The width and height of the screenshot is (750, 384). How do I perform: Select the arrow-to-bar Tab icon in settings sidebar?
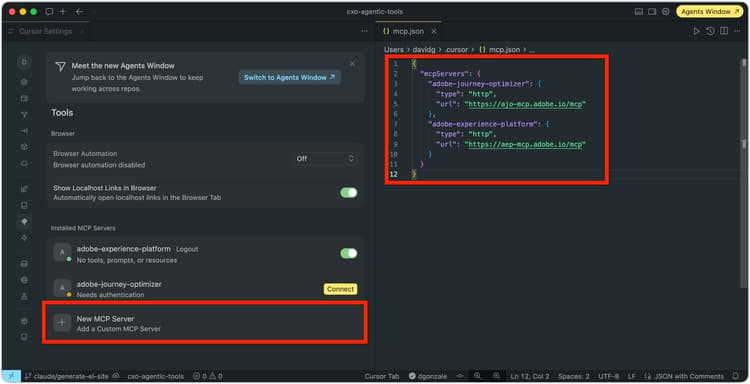(x=24, y=131)
